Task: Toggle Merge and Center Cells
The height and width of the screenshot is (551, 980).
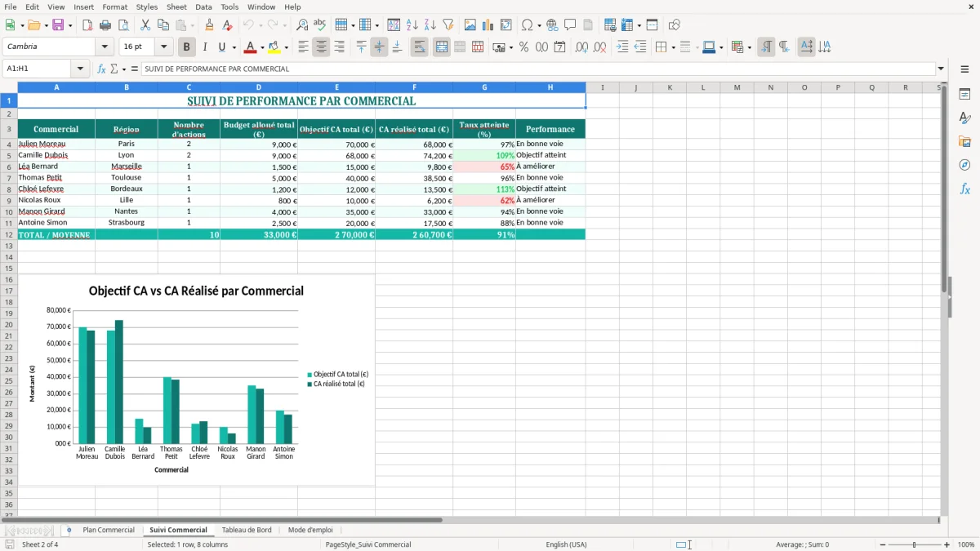Action: click(441, 47)
